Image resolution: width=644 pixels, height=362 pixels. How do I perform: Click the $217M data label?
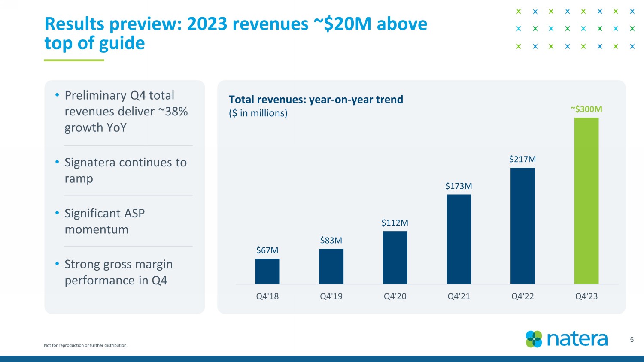(x=522, y=159)
